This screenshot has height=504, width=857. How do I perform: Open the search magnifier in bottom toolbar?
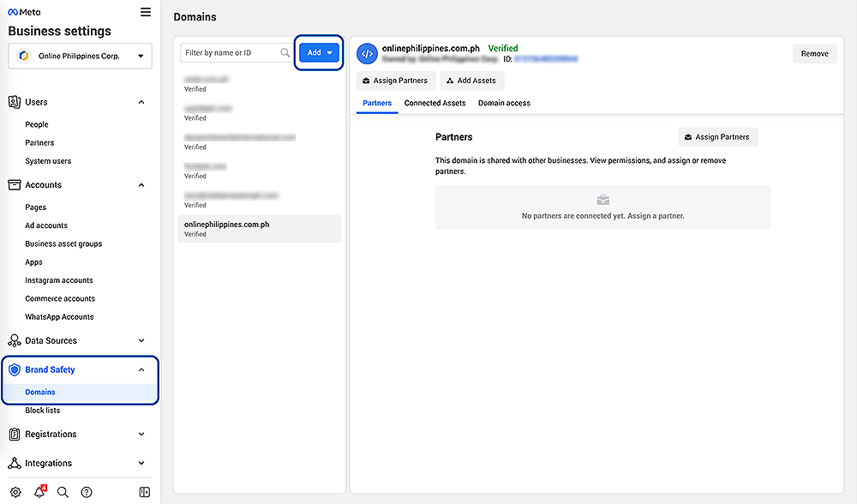[x=63, y=491]
